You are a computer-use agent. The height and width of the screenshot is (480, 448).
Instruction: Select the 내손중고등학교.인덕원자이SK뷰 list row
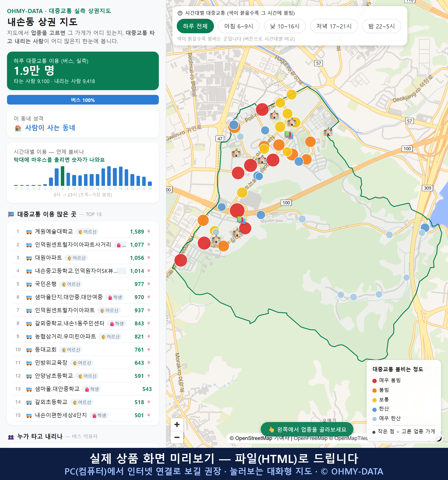(x=83, y=271)
